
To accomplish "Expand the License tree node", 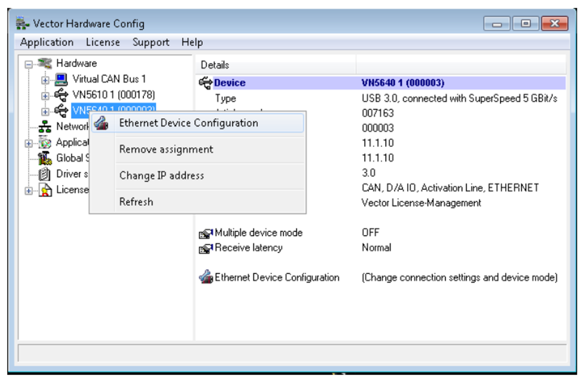I will (29, 191).
